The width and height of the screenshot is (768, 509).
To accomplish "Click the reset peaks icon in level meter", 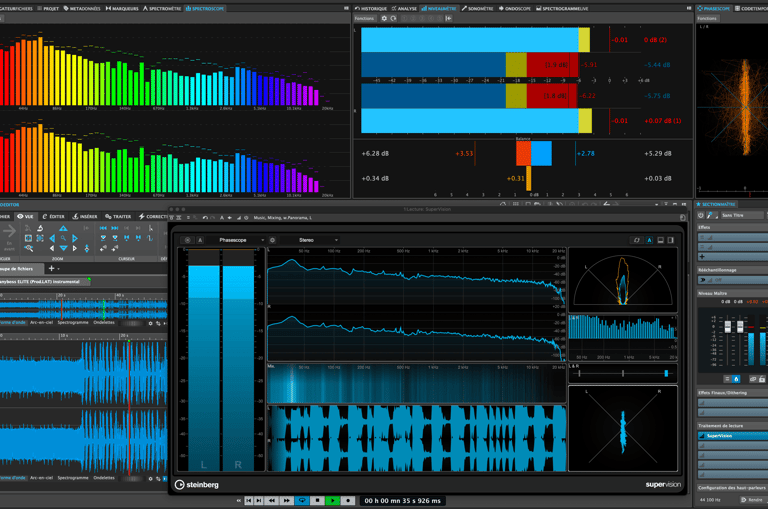I will click(x=393, y=18).
